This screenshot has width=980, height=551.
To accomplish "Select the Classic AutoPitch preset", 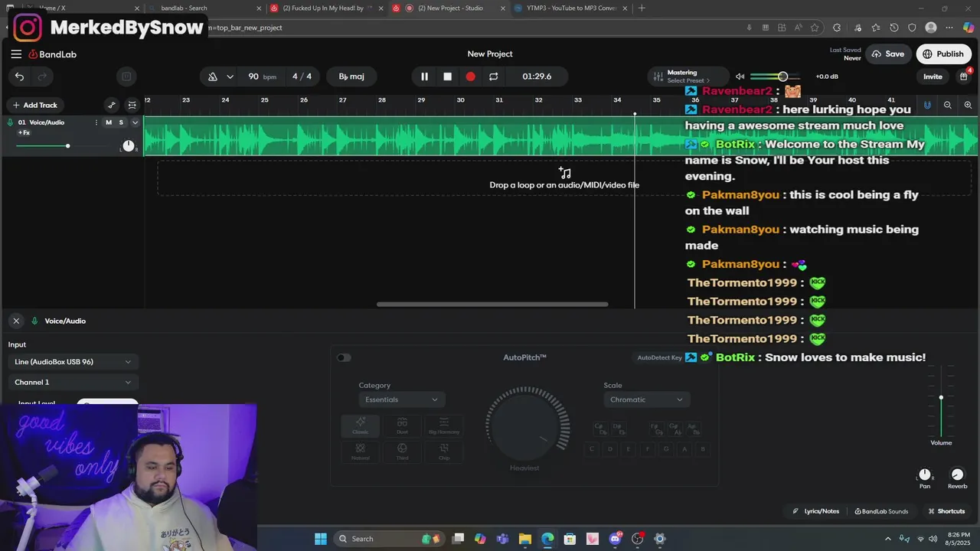I will (x=360, y=425).
